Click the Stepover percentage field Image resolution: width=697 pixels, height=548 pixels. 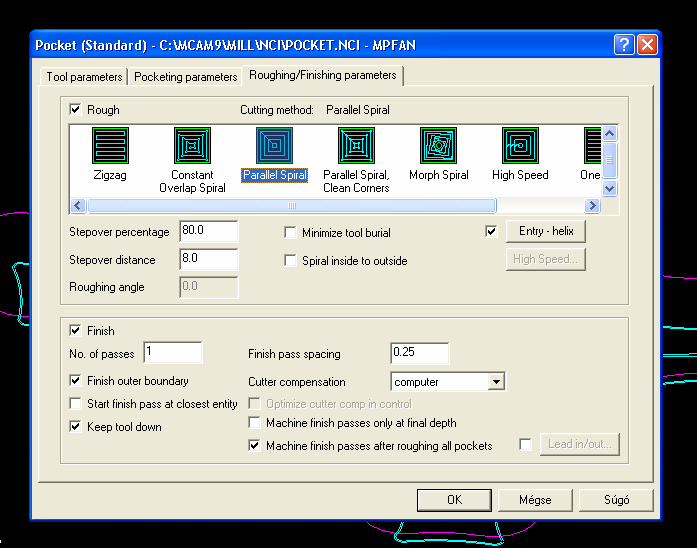208,231
